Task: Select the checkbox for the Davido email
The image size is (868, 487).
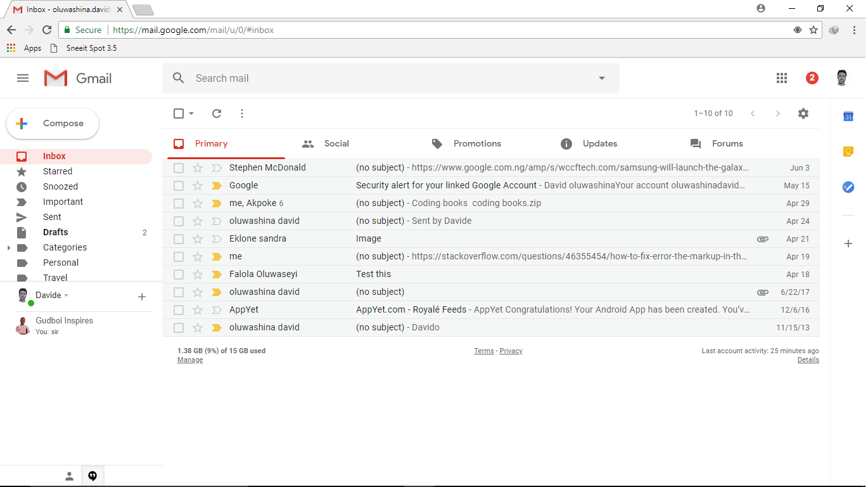Action: coord(179,328)
